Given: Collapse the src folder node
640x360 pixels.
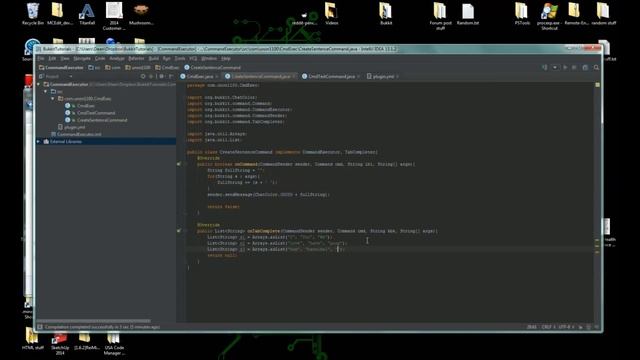Looking at the screenshot, I should coord(46,91).
